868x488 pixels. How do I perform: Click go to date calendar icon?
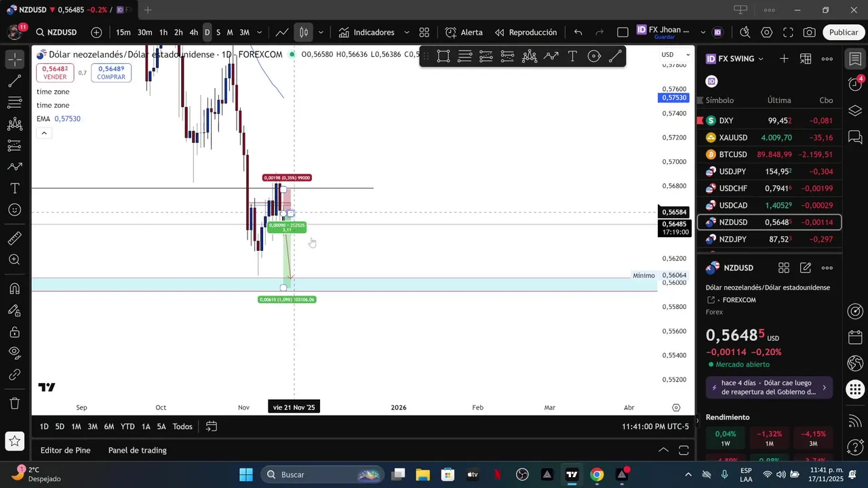[212, 426]
